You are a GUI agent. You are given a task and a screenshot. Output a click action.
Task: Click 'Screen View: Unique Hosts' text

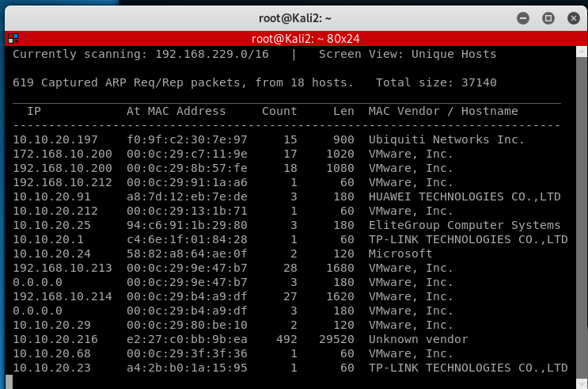(x=408, y=55)
